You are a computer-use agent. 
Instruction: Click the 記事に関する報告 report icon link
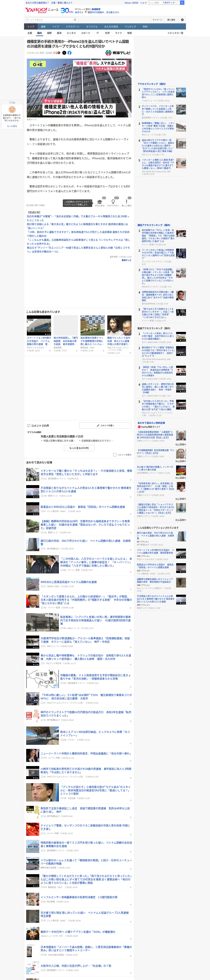pyautogui.click(x=36, y=205)
